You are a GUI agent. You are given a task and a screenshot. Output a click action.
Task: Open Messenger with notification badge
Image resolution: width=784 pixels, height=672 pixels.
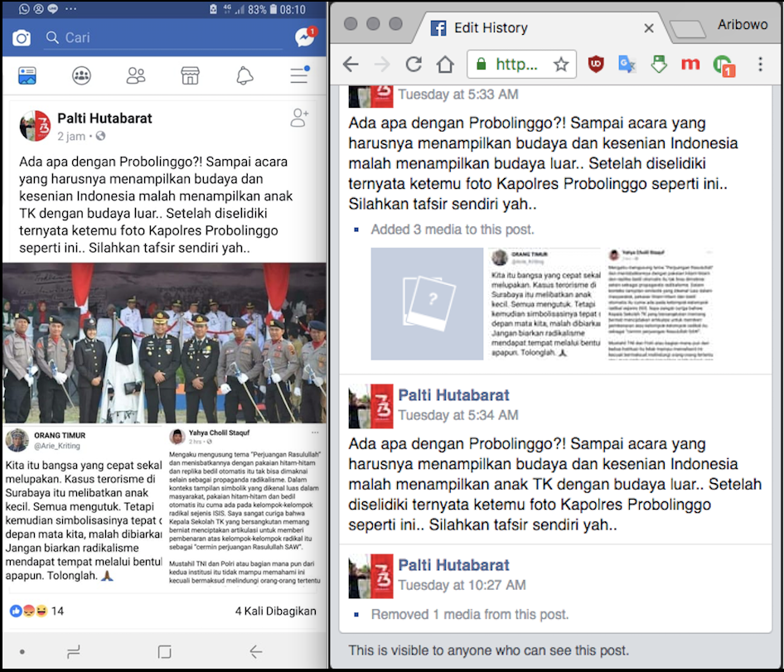(x=304, y=38)
